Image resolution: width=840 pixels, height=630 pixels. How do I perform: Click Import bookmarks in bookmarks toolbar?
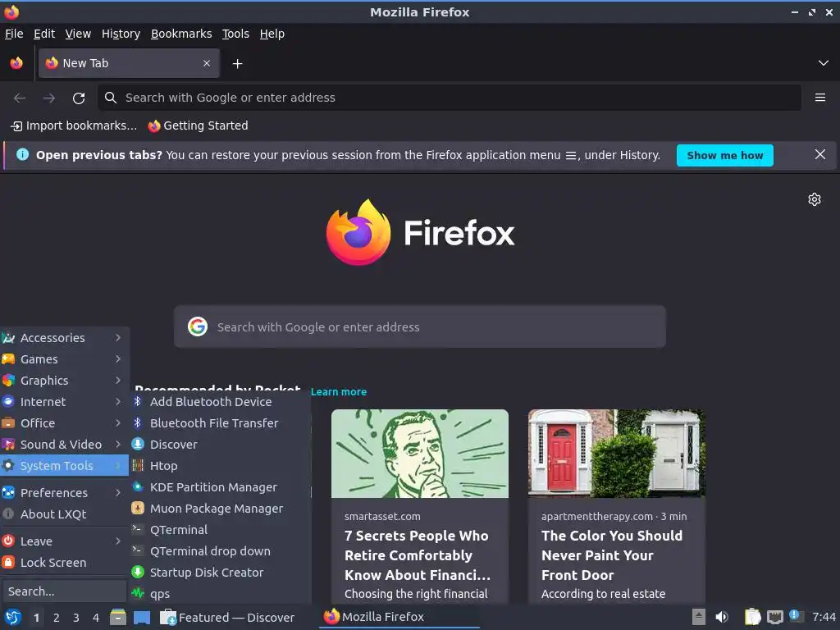coord(74,126)
